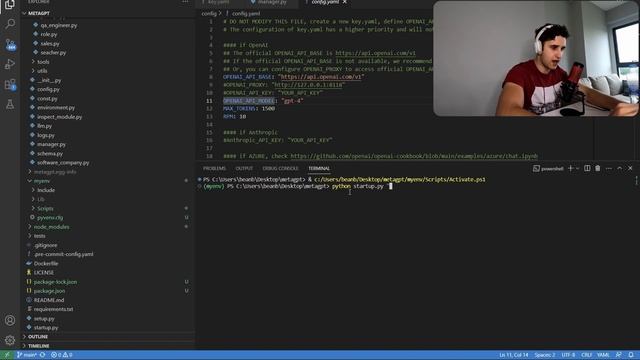Open the Source Control view
640x360 pixels.
[10, 44]
